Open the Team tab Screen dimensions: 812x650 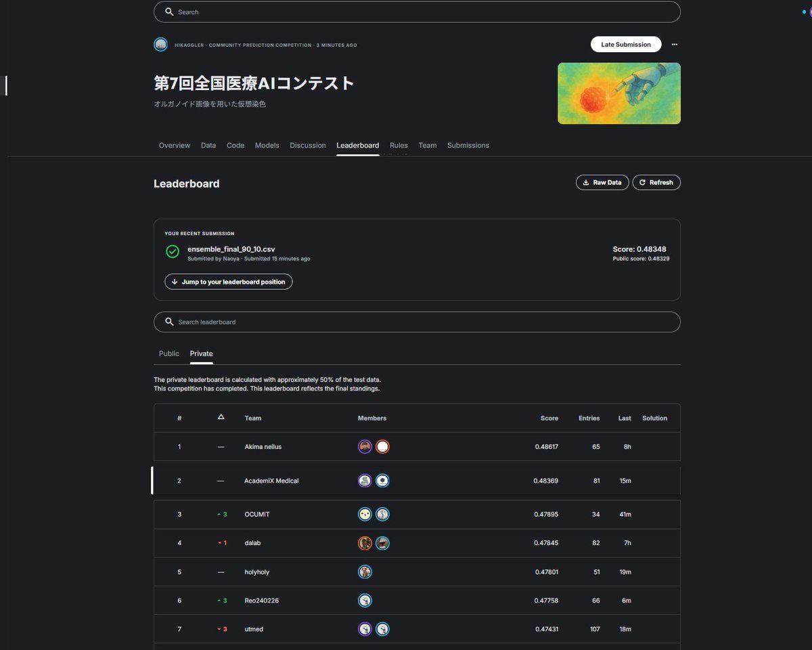(x=428, y=146)
